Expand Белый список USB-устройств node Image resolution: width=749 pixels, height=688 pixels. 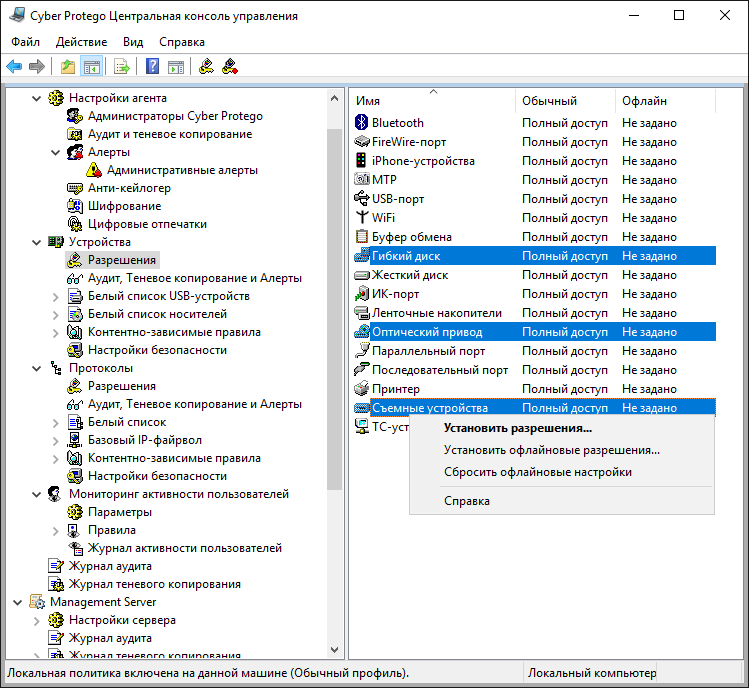pos(55,297)
